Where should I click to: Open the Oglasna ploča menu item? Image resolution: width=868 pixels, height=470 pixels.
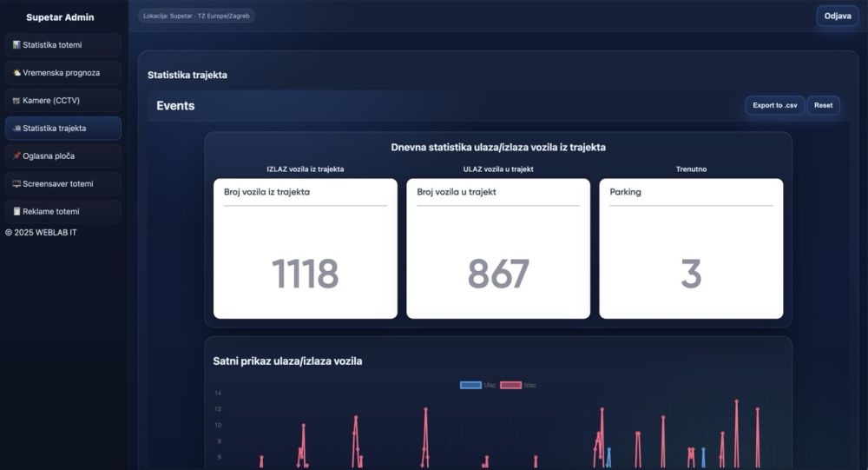click(62, 156)
